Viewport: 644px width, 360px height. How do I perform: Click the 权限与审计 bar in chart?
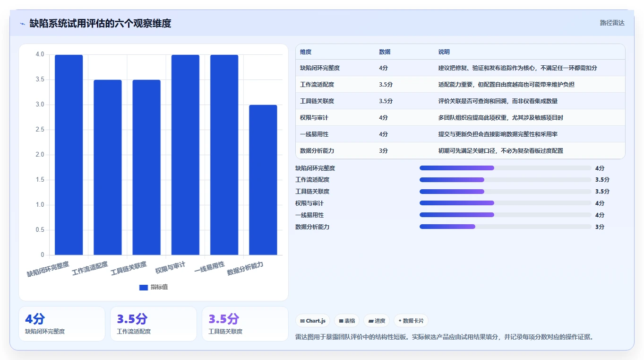click(185, 155)
